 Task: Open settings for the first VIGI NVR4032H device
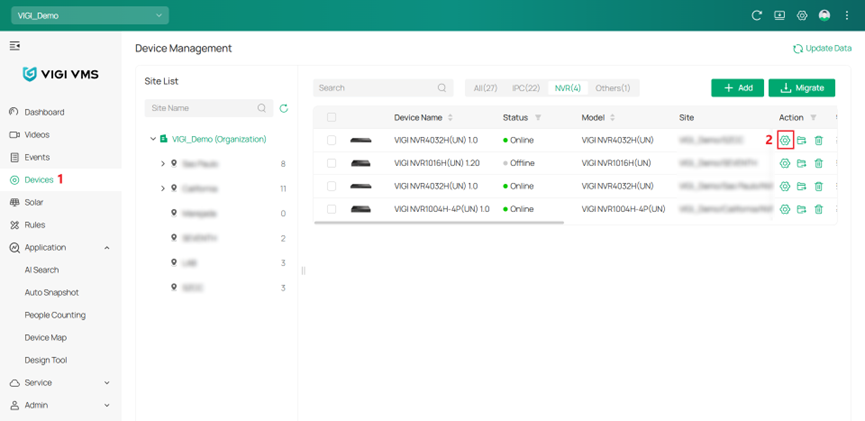[x=785, y=140]
